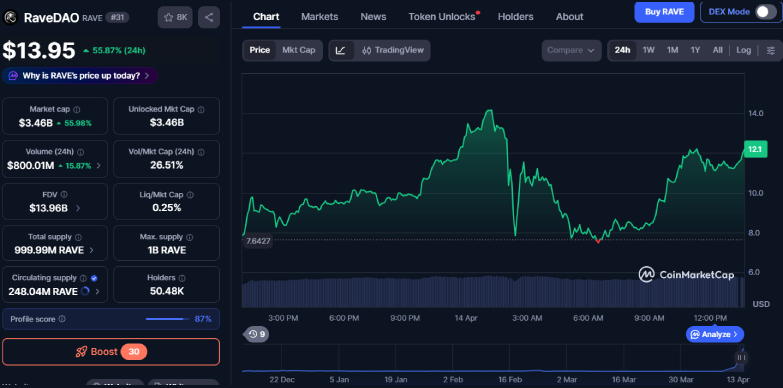The width and height of the screenshot is (783, 388).
Task: Open the Compare dropdown
Action: [x=571, y=50]
